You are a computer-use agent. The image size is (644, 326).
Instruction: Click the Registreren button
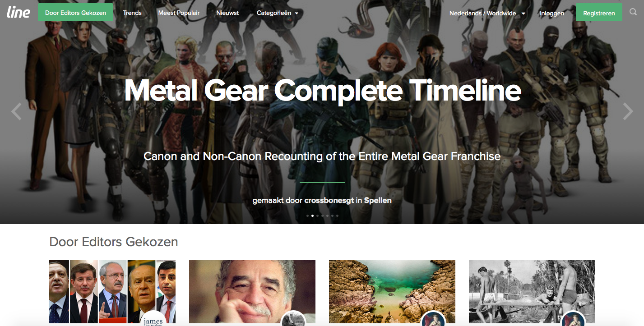(x=599, y=13)
